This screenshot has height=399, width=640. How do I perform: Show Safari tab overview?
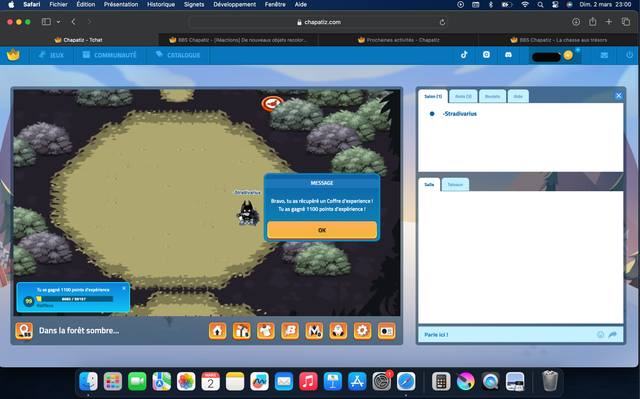626,22
